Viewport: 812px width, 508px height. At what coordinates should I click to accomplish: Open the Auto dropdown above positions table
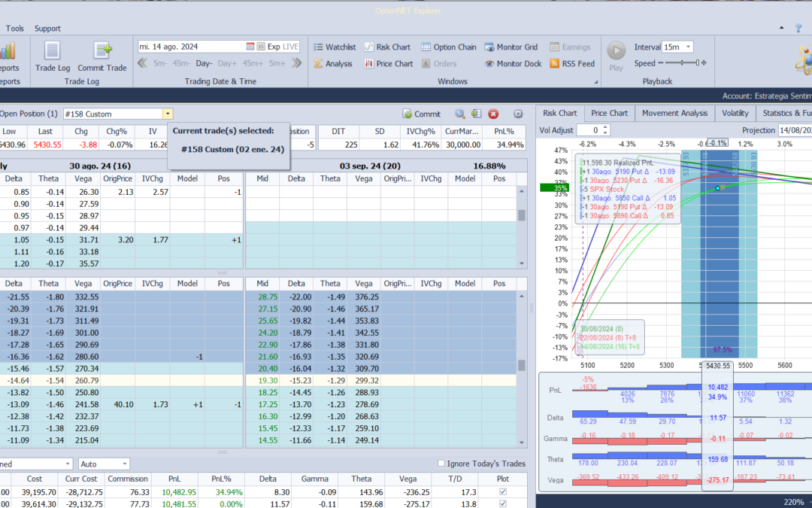(124, 464)
